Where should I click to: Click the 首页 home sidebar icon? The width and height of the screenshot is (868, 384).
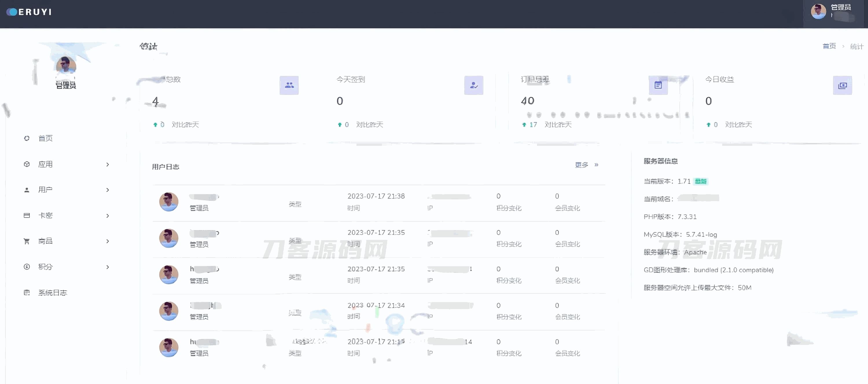point(27,138)
